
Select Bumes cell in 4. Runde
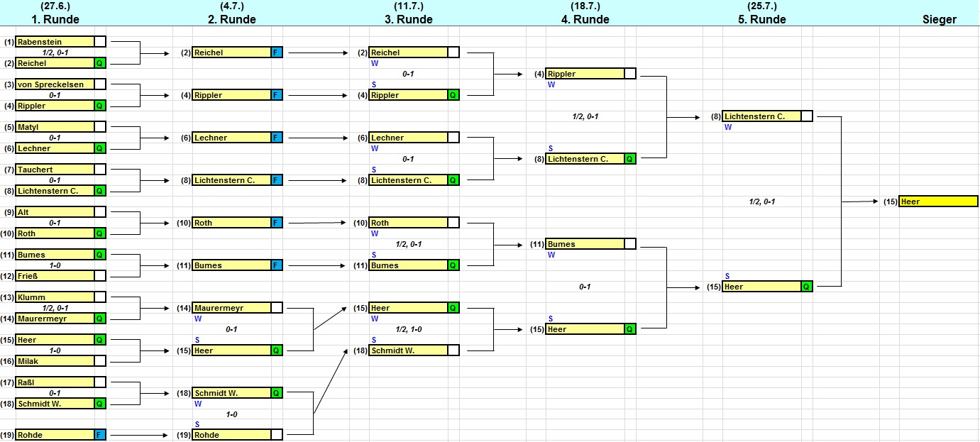click(x=585, y=244)
